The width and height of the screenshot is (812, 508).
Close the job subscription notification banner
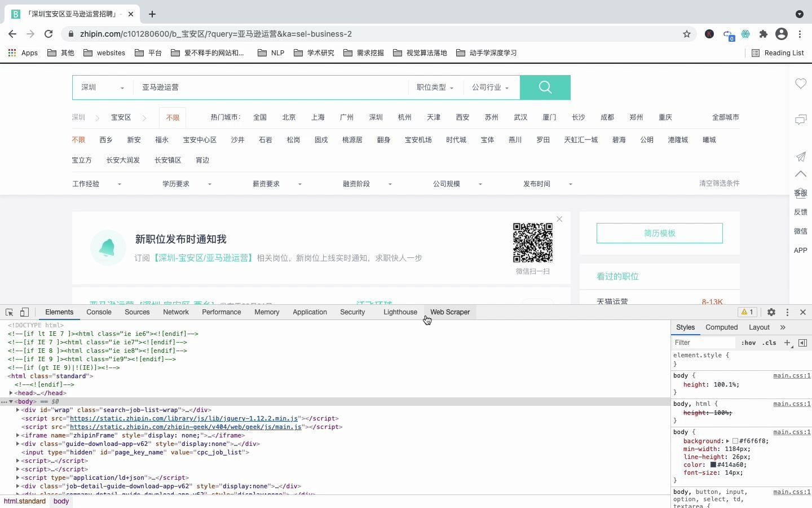[x=559, y=219]
